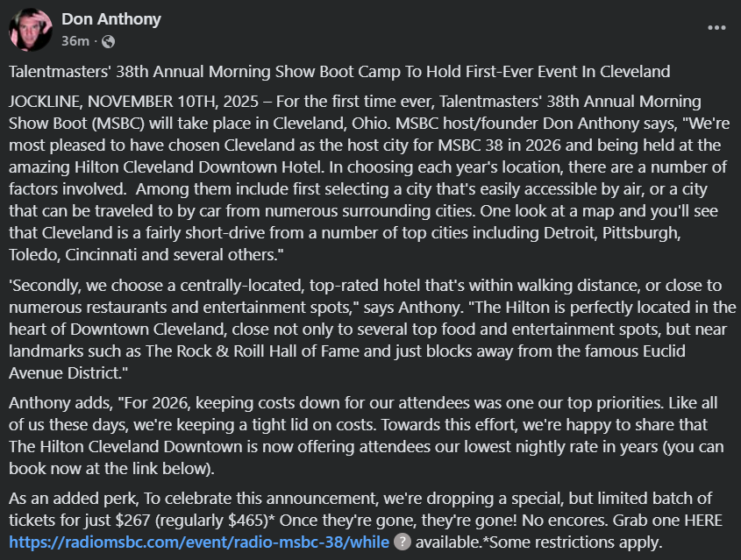Open Don Anthony's profile picture
This screenshot has width=741, height=560.
31,30
